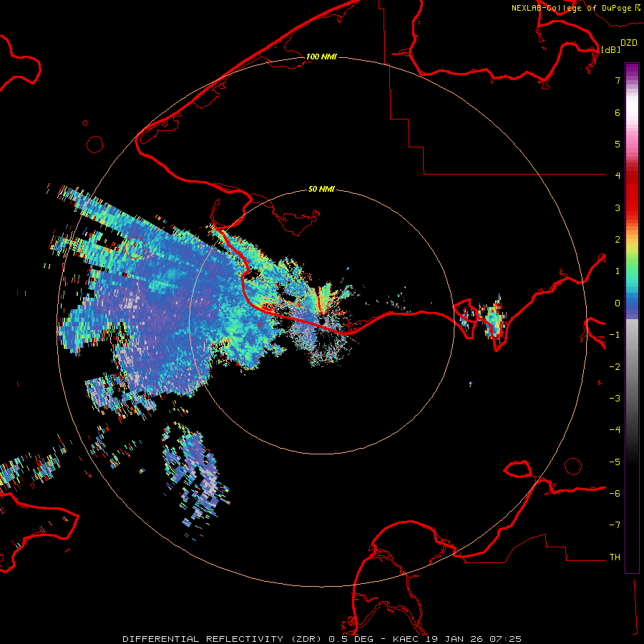This screenshot has width=644, height=644.
Task: Click the 4 value on the color scale
Action: (x=618, y=176)
